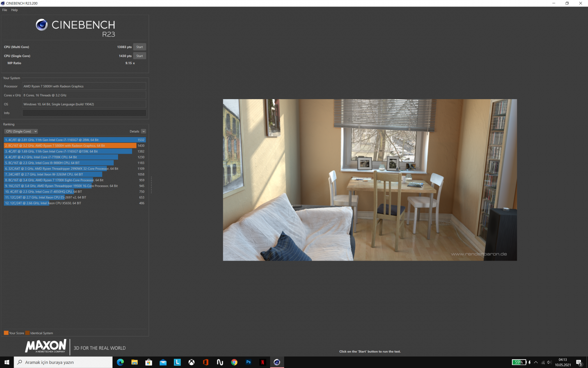The height and width of the screenshot is (368, 588).
Task: Open Microsoft Store from the taskbar
Action: coord(149,362)
